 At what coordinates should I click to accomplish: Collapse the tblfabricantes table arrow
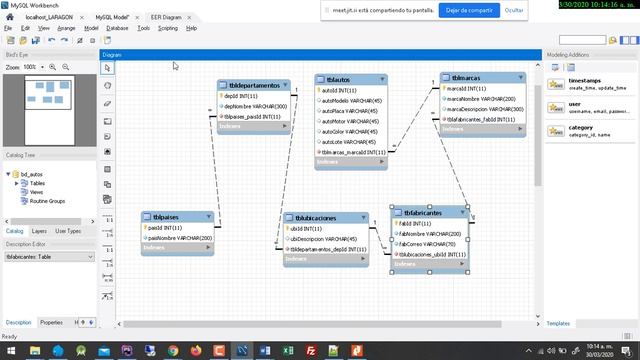(462, 212)
